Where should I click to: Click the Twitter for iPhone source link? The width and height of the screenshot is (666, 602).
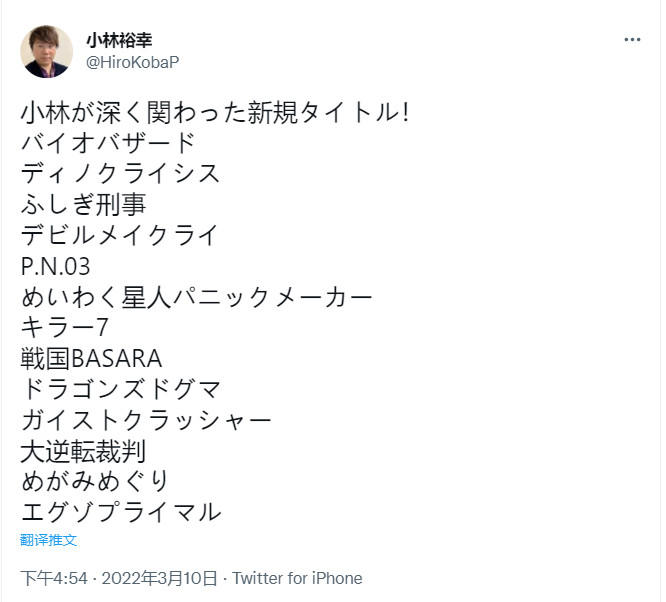[297, 578]
